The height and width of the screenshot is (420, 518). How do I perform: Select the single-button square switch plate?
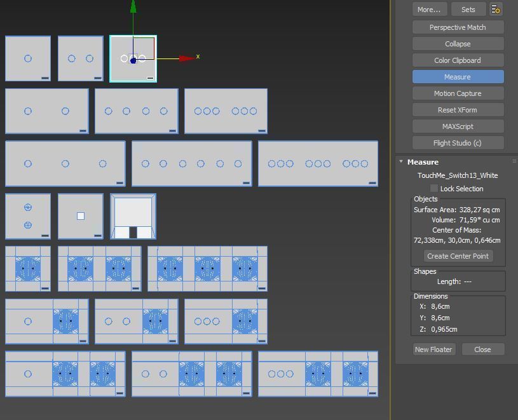(28, 58)
